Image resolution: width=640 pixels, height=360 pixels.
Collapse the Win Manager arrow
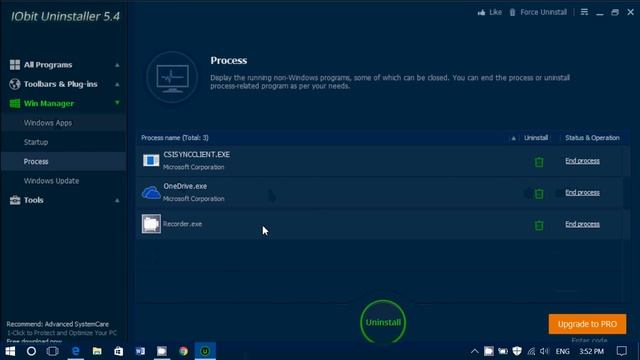point(117,103)
